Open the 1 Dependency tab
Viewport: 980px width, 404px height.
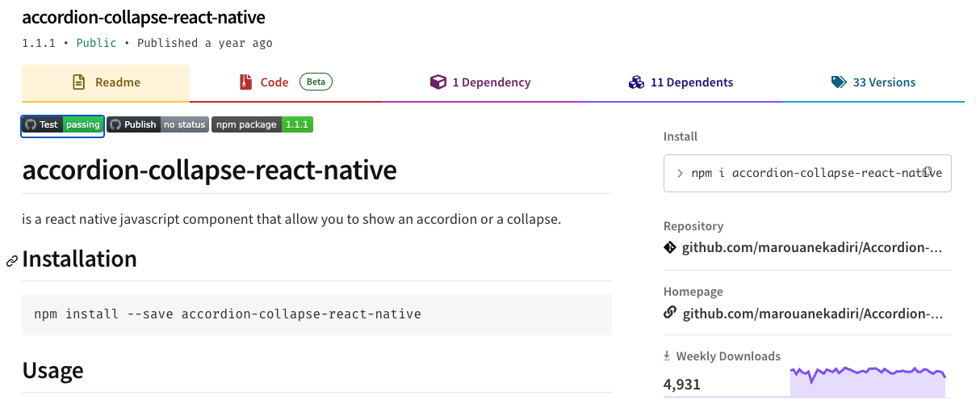coord(480,82)
